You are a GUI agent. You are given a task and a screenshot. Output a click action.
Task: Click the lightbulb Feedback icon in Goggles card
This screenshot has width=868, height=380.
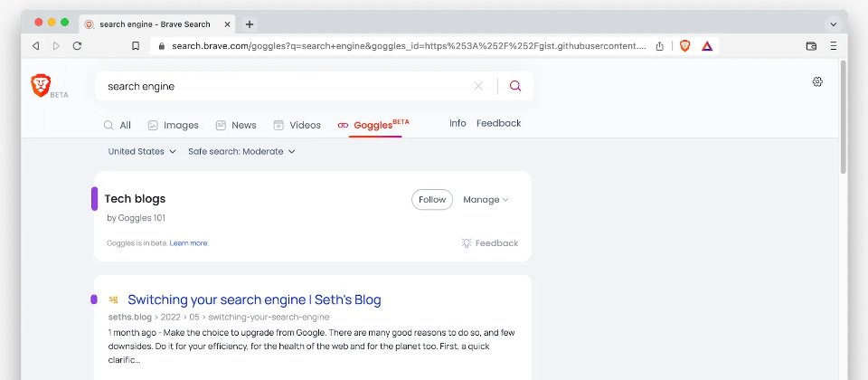[x=467, y=243]
